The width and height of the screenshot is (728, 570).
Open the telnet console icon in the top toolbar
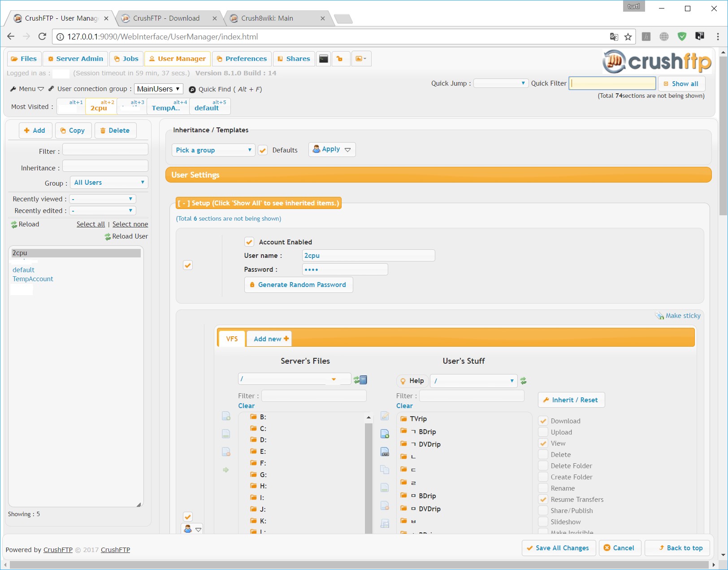pyautogui.click(x=324, y=59)
